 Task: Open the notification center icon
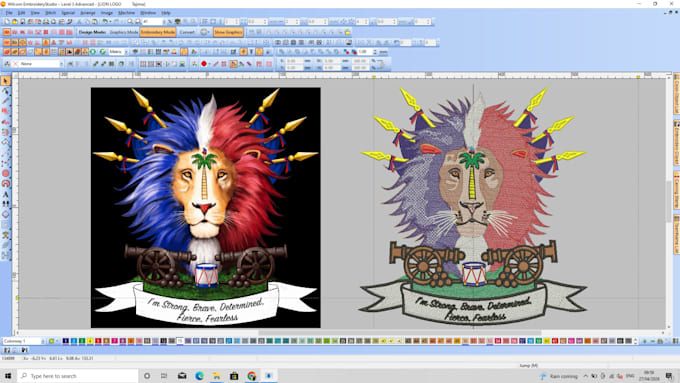[x=670, y=376]
